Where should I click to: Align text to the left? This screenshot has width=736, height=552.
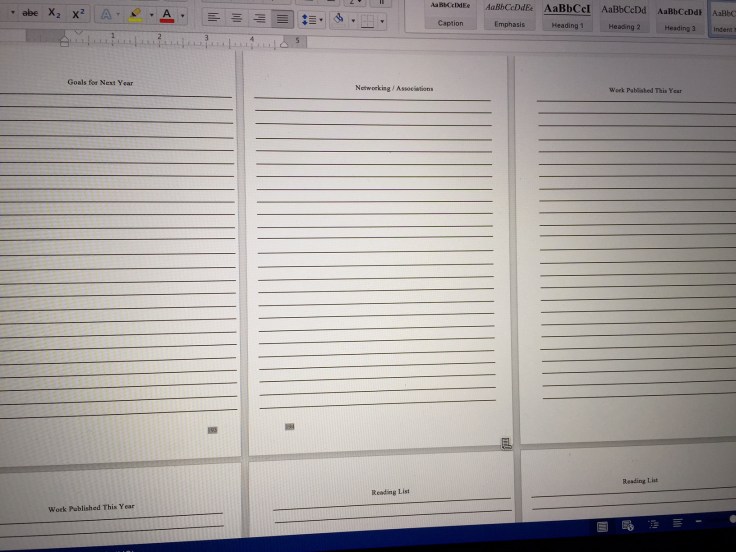click(x=213, y=18)
